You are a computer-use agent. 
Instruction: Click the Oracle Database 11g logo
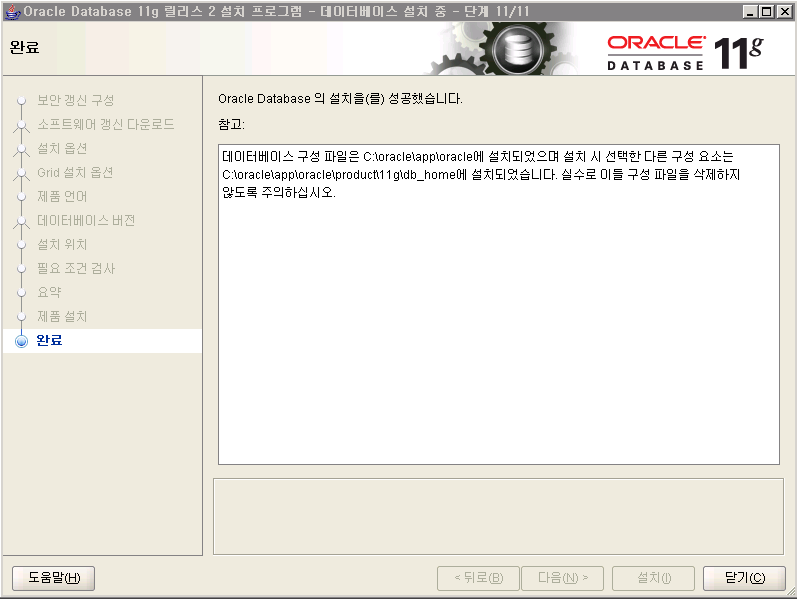tap(685, 52)
